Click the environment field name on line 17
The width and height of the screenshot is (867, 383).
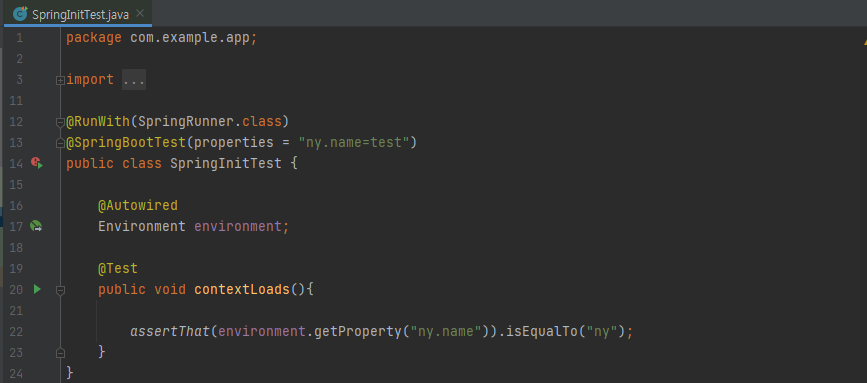(238, 226)
